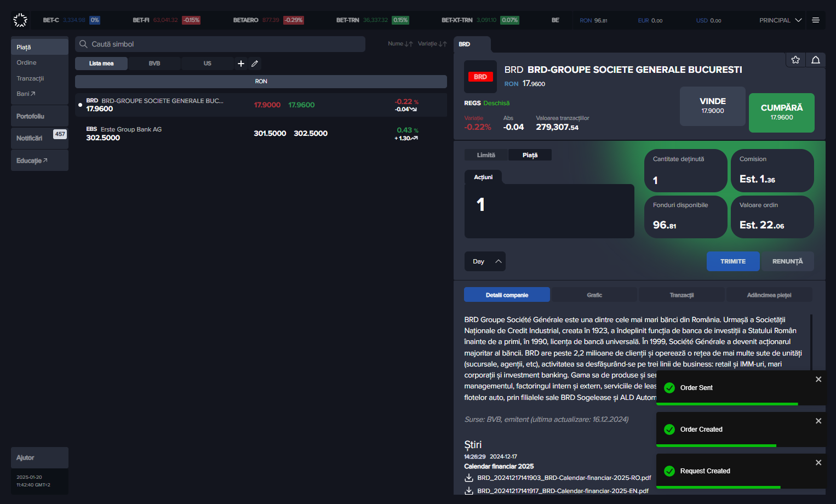Open the hamburger menu
This screenshot has width=836, height=504.
(x=816, y=20)
